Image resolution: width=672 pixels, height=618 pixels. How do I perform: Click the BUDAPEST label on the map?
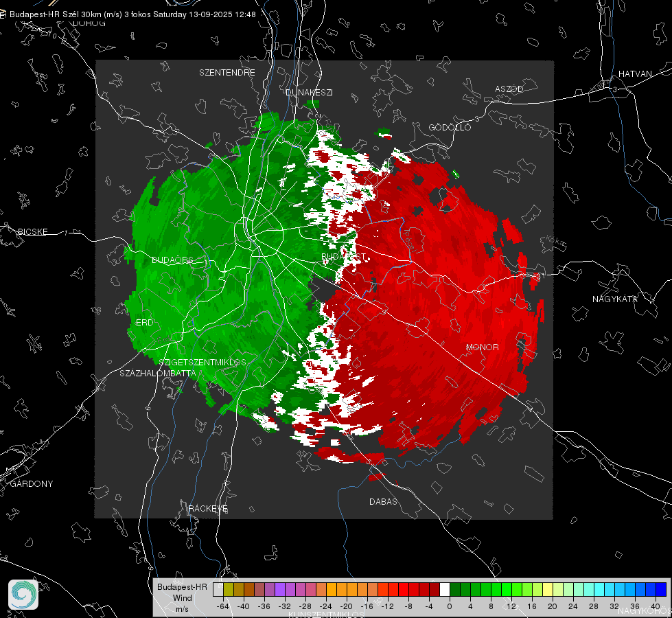point(344,256)
